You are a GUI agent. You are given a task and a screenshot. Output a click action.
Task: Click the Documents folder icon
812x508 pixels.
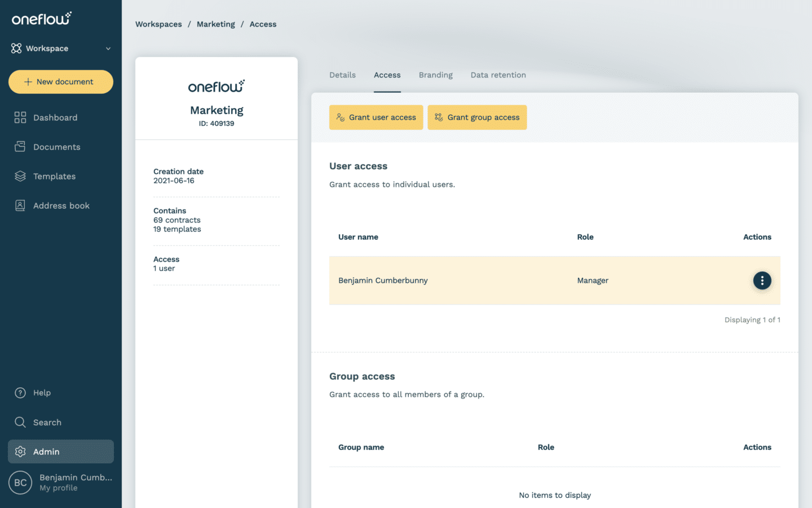[20, 147]
